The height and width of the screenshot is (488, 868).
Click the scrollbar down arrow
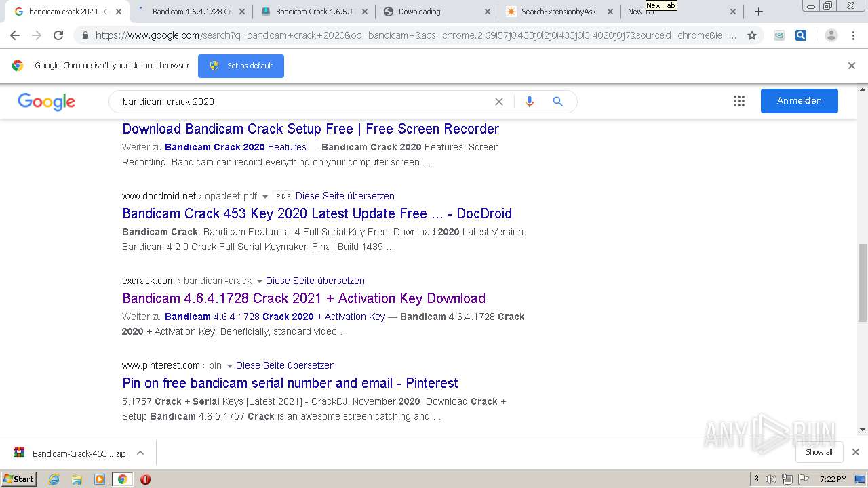(x=863, y=430)
